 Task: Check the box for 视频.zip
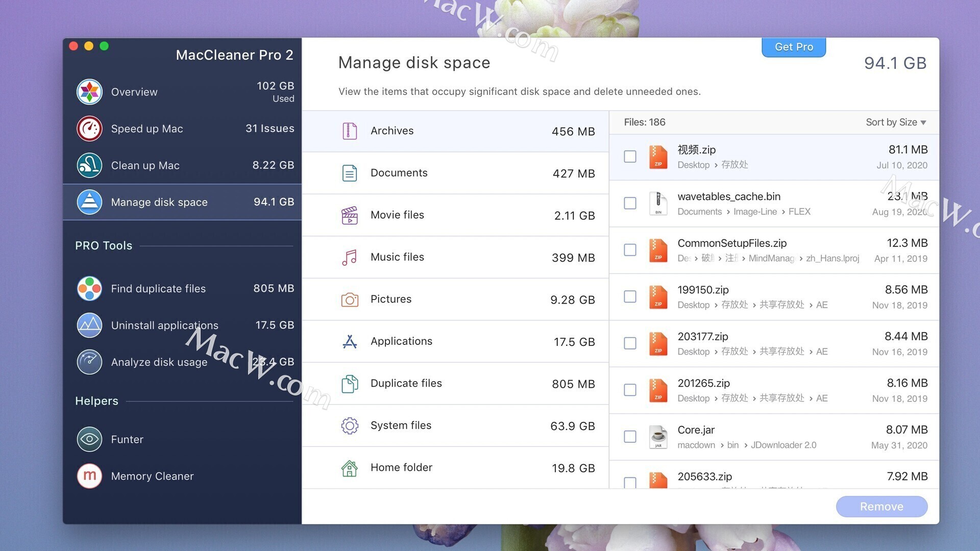[x=630, y=157]
